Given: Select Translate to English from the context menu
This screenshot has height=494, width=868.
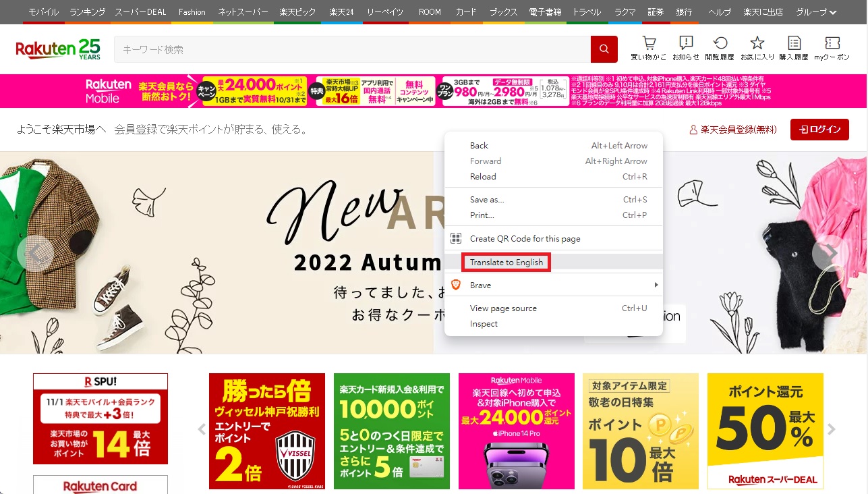Looking at the screenshot, I should (x=506, y=262).
